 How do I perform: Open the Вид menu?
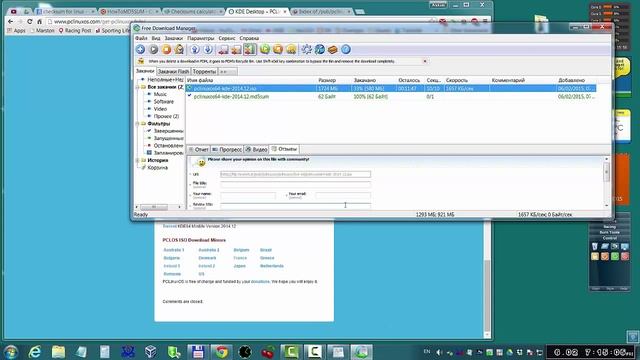[x=156, y=38]
